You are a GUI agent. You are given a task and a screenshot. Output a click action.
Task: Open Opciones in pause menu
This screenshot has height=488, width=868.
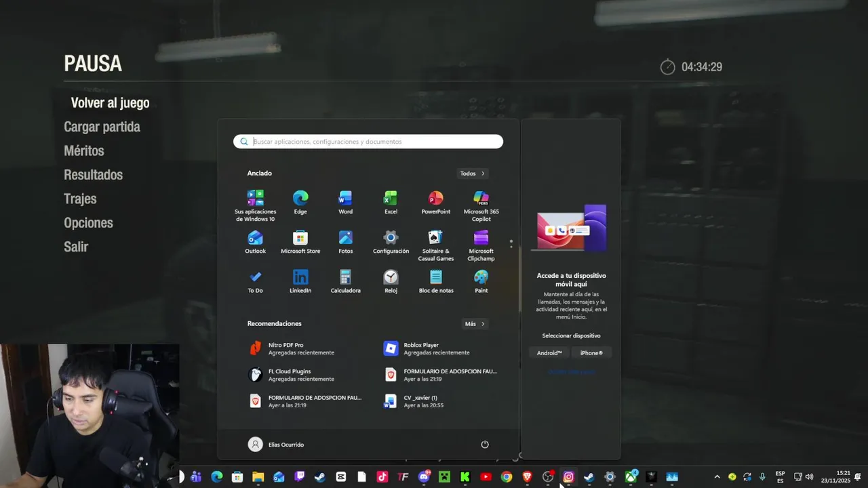88,223
